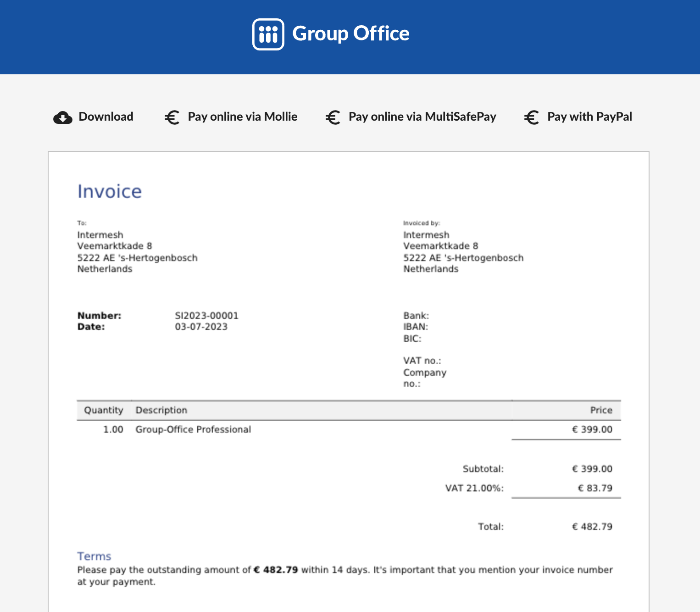
Task: Click the Invoiced by: label
Action: click(x=422, y=223)
